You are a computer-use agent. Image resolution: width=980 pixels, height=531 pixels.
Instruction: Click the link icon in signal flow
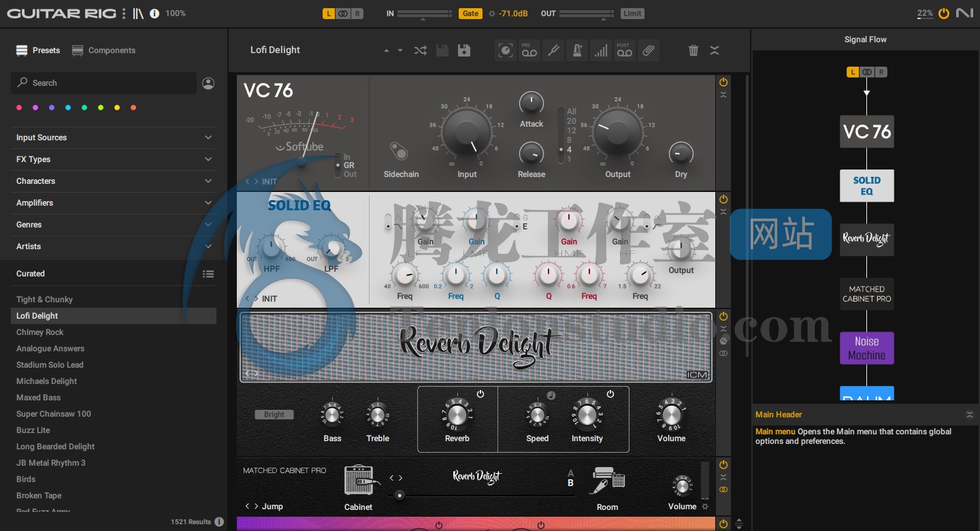point(867,71)
